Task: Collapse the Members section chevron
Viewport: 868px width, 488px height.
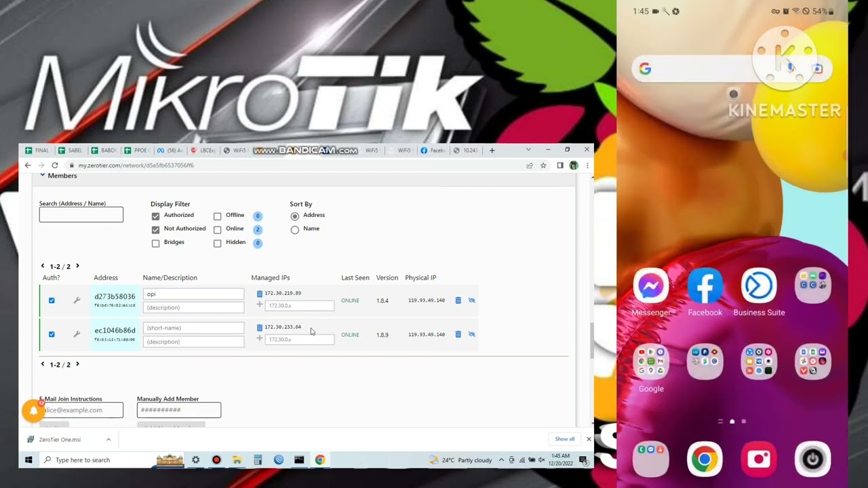Action: [42, 176]
